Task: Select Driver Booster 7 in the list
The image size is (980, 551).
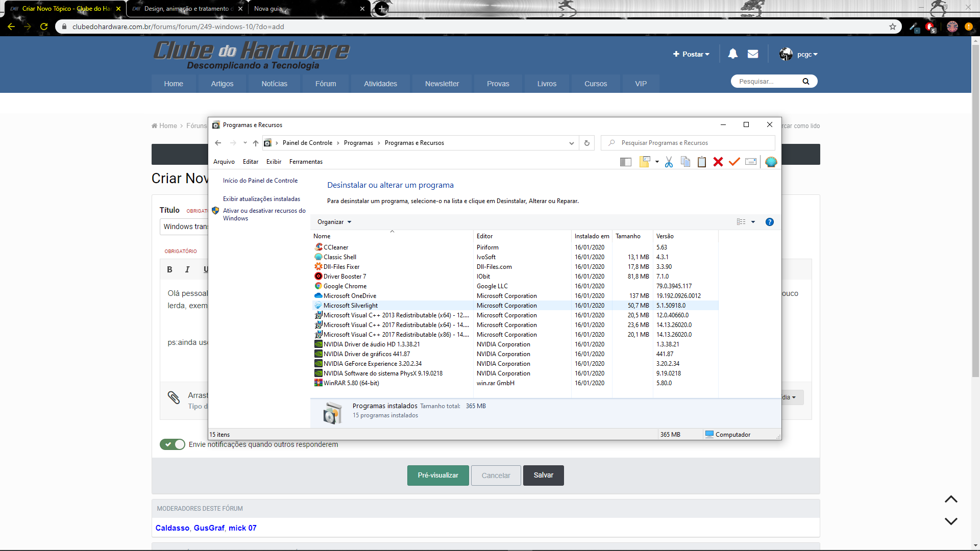Action: click(345, 277)
